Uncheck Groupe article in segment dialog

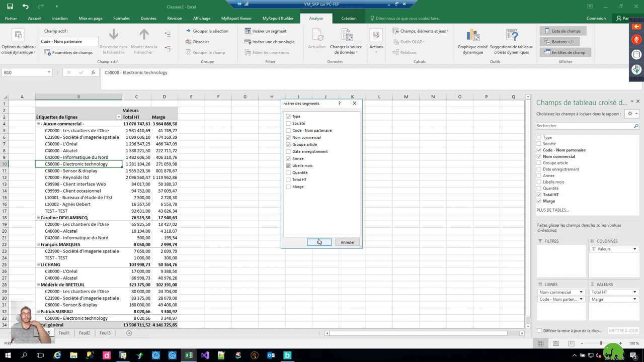coord(288,144)
